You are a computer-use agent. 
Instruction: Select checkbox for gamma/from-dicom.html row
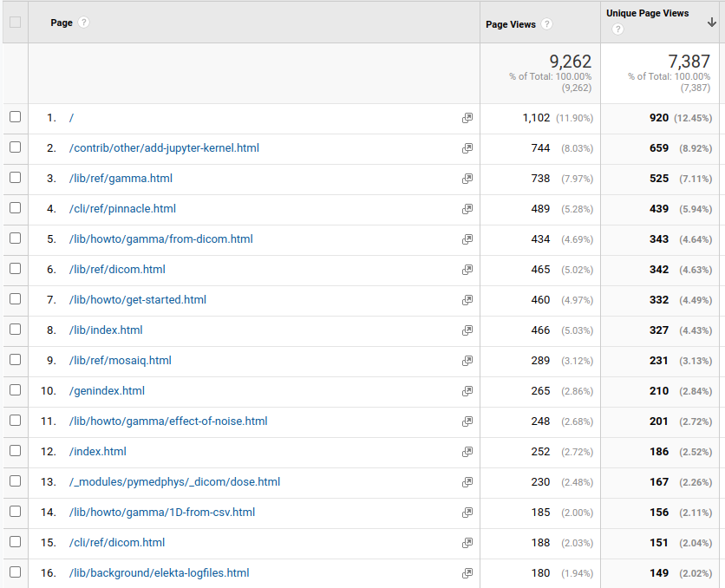16,238
